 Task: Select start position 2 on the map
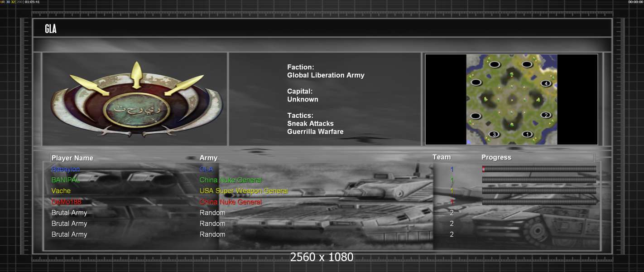(546, 115)
